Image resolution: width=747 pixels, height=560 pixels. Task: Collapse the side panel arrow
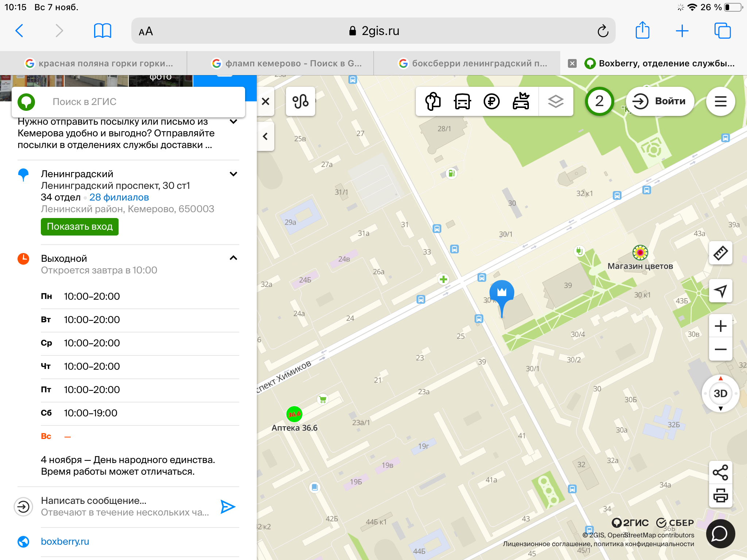click(x=266, y=136)
